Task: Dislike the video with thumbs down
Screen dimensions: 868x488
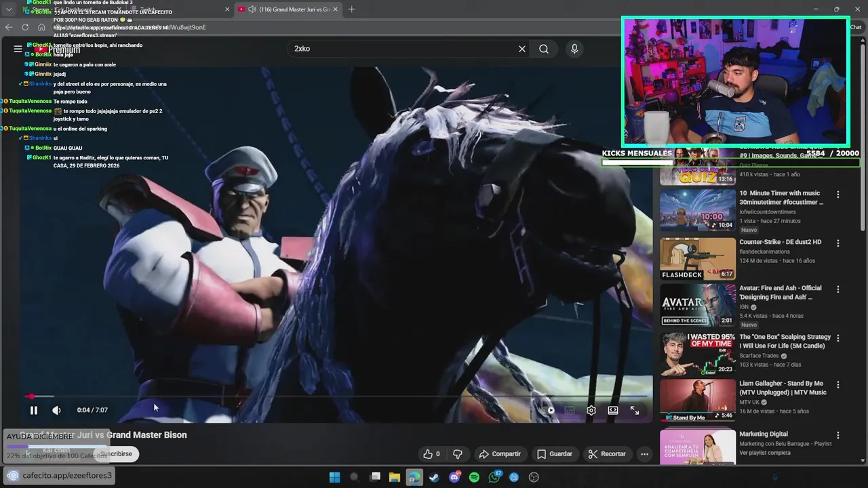Action: tap(458, 454)
